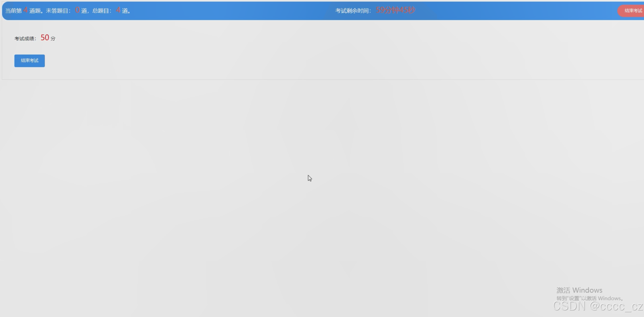Click the 道 text after total count
This screenshot has width=644, height=317.
point(125,11)
